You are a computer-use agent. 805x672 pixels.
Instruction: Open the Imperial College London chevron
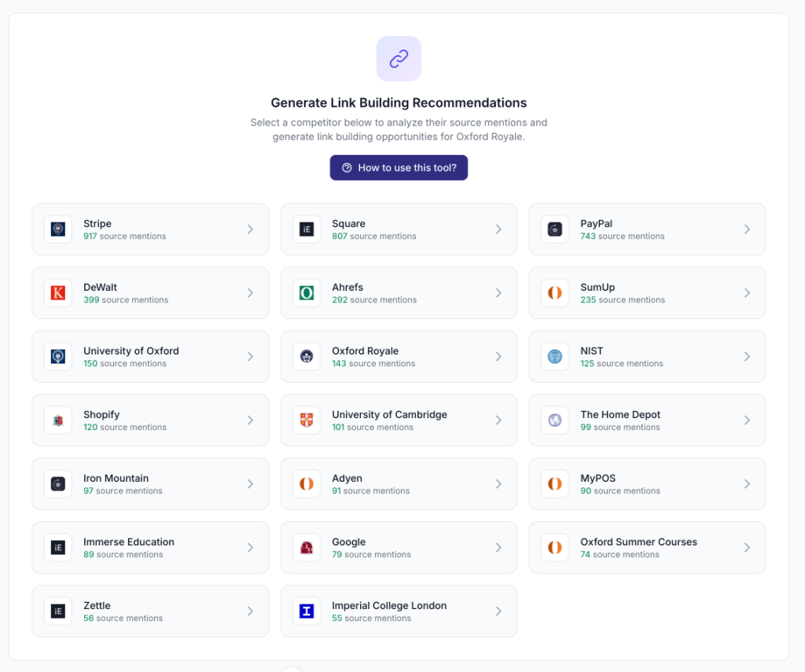498,611
